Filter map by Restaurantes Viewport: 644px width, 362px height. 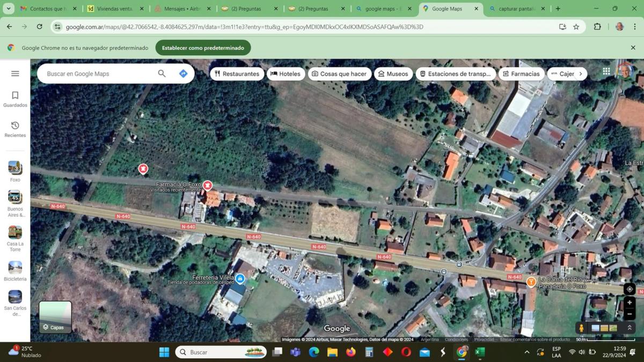click(x=237, y=74)
